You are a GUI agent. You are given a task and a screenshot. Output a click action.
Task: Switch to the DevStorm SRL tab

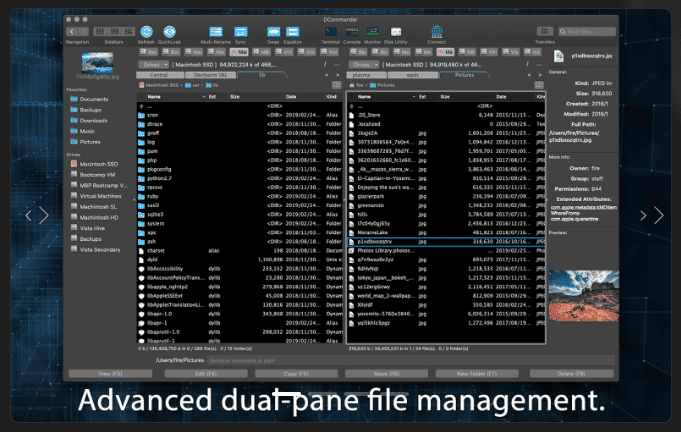211,75
